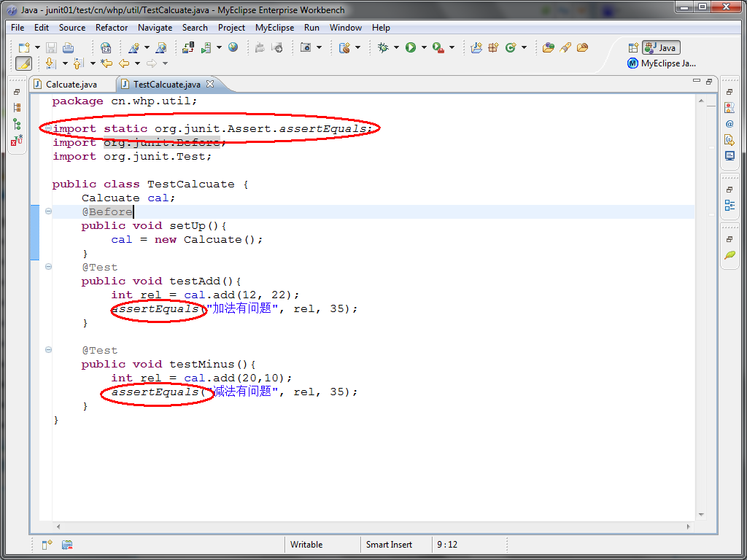Click the New Java Project icon
The width and height of the screenshot is (747, 560).
tap(476, 47)
